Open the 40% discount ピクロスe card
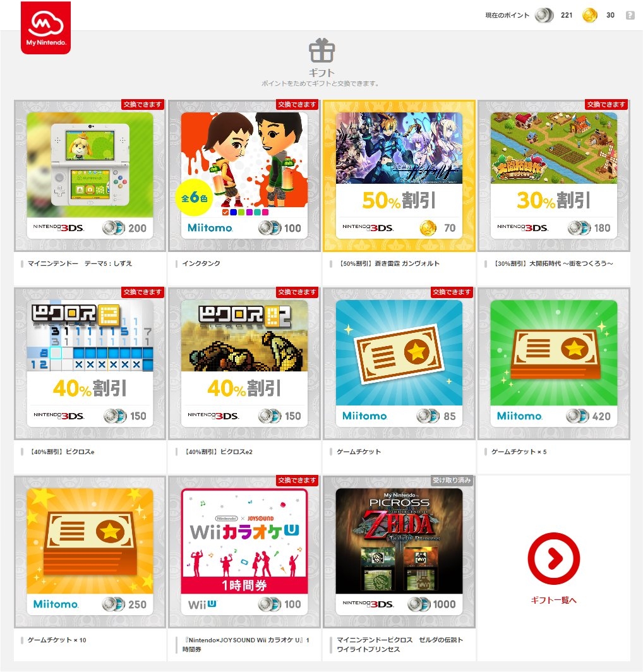The width and height of the screenshot is (643, 672). 90,363
